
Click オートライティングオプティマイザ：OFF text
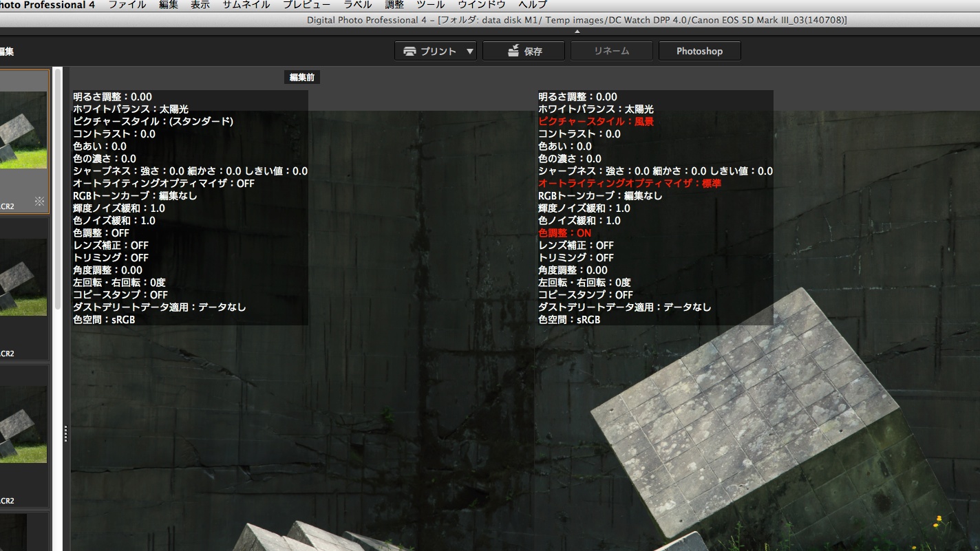tap(164, 183)
